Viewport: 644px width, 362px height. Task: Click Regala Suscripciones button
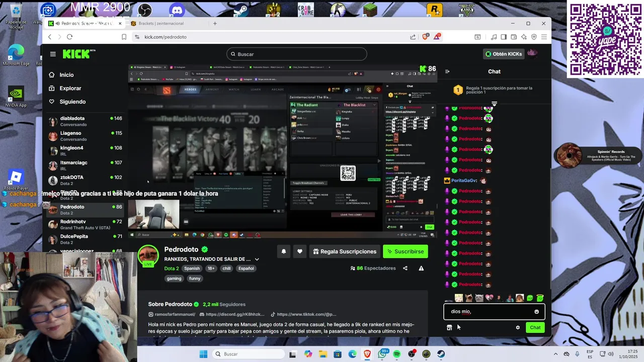point(345,251)
